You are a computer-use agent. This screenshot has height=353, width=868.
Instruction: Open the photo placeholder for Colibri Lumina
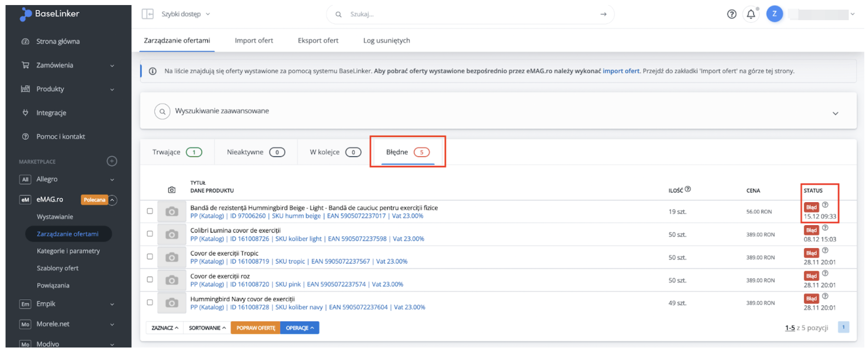(x=172, y=234)
